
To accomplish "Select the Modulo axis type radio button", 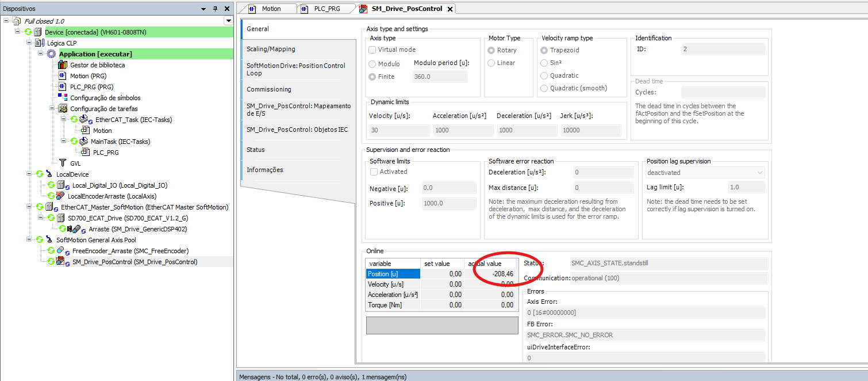I will click(x=372, y=64).
